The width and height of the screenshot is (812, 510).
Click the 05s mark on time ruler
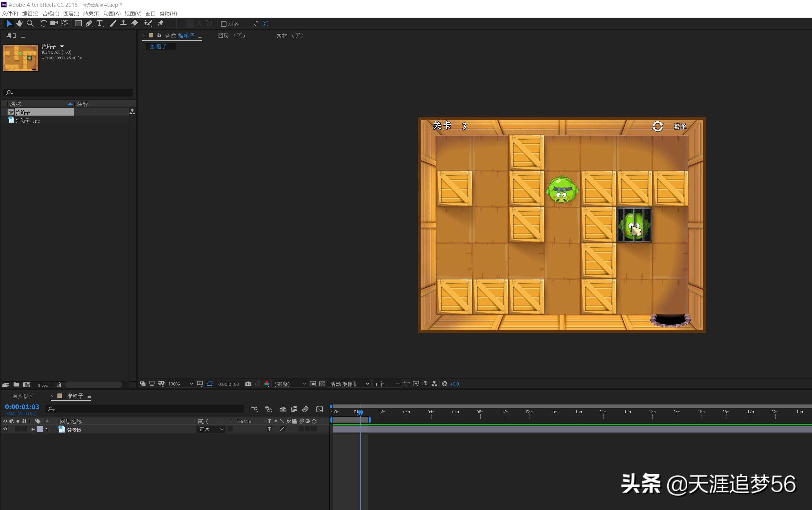456,412
